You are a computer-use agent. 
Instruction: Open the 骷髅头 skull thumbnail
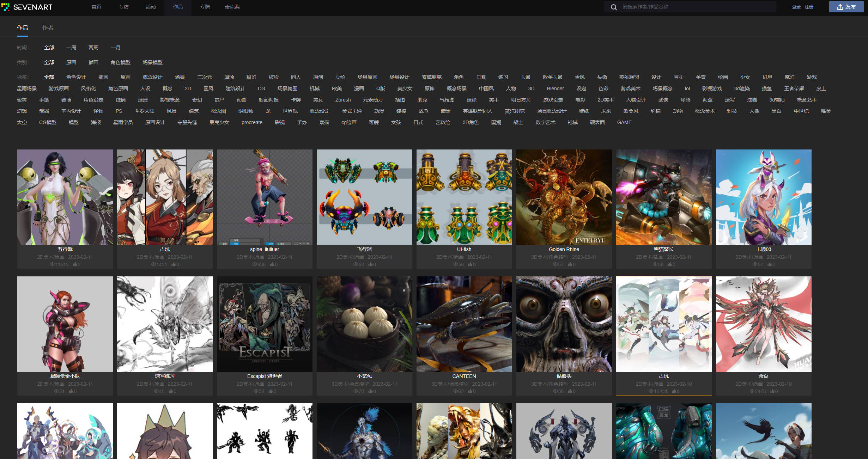click(564, 324)
